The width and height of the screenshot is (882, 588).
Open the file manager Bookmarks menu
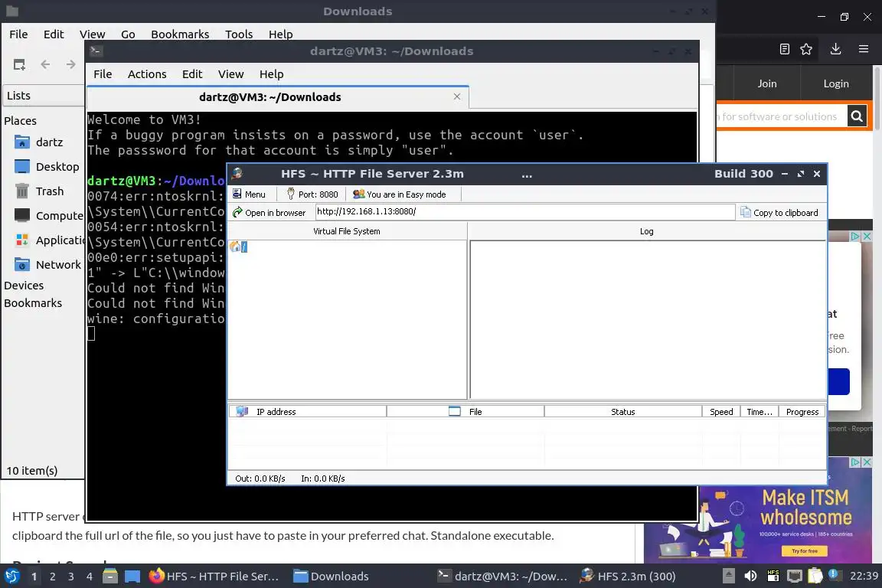tap(180, 34)
